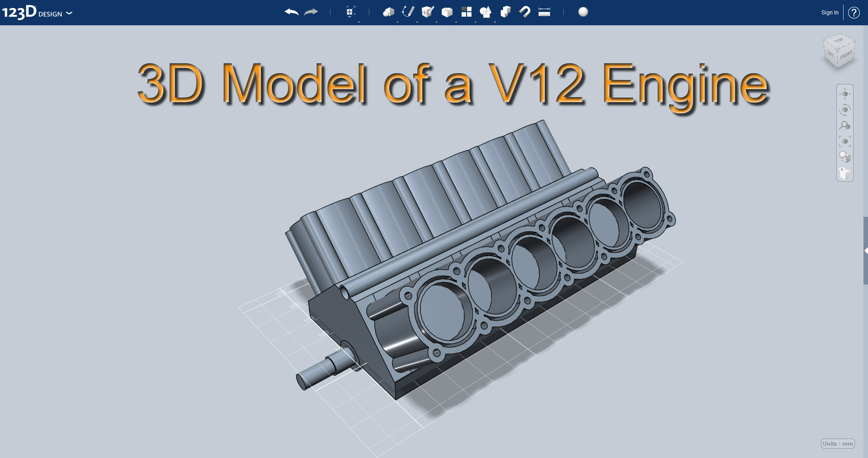The width and height of the screenshot is (868, 458).
Task: Click the FRONT face of view cube
Action: click(x=846, y=56)
